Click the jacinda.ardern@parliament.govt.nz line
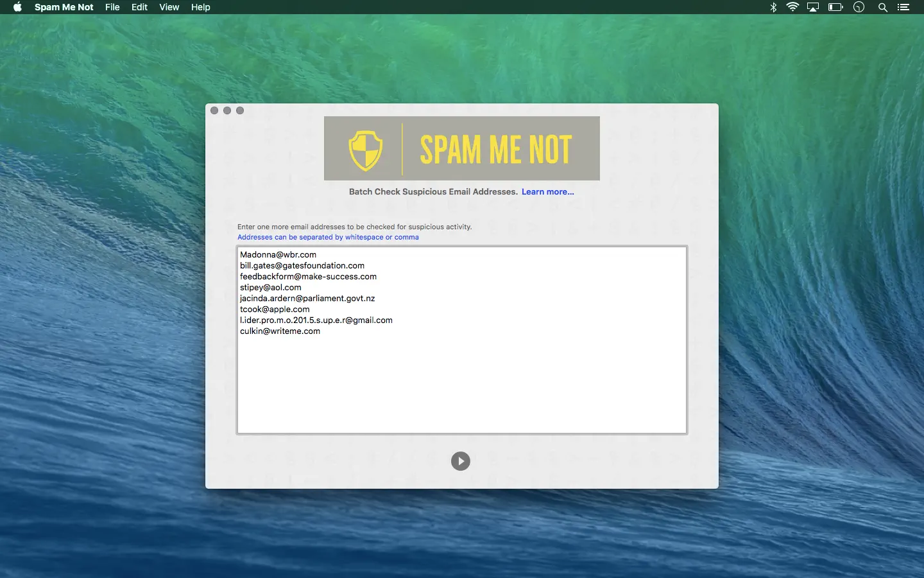Screen dimensions: 924x578 click(x=307, y=298)
